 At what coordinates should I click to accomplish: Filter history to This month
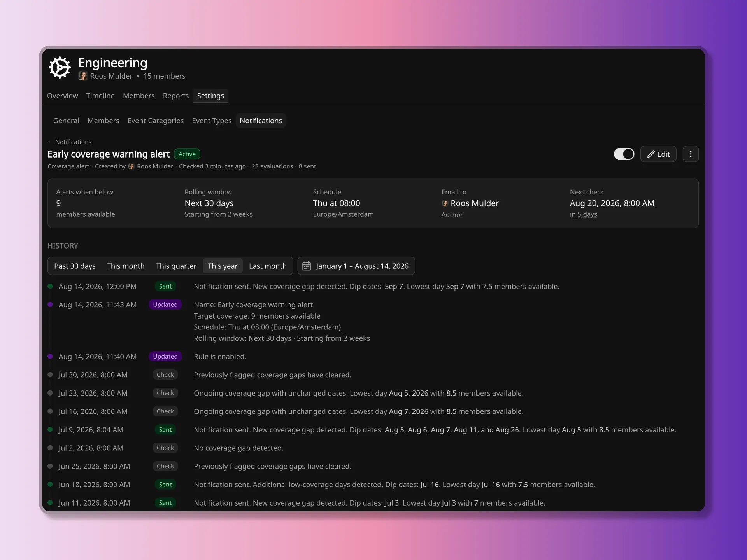tap(126, 266)
